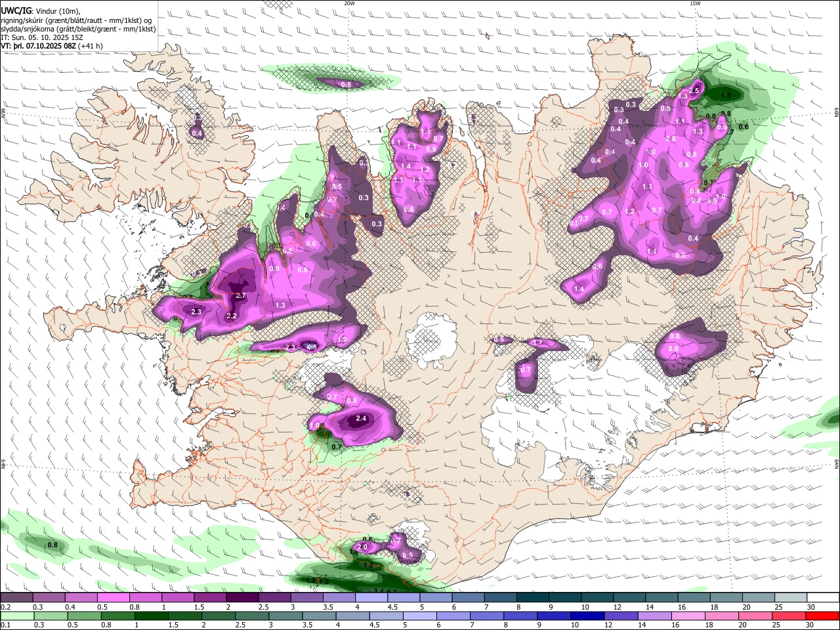Click the 2.5 value at the northeast coast
840x630 pixels.
(694, 91)
